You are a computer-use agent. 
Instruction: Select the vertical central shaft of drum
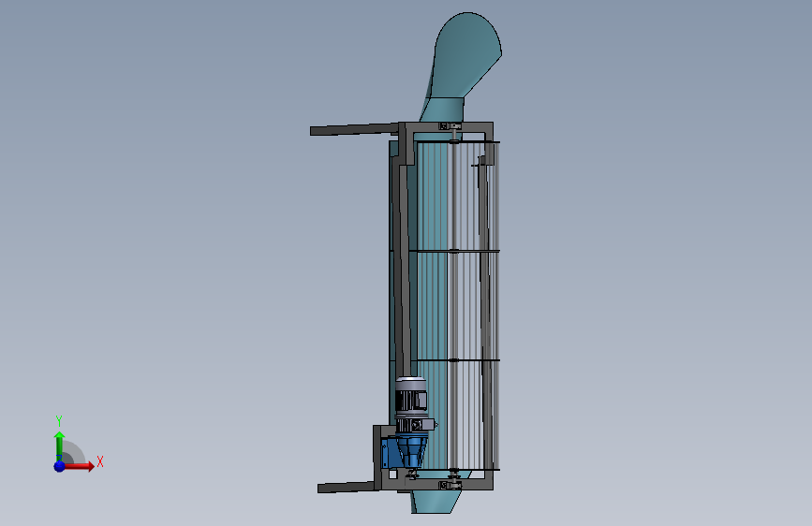[x=454, y=305]
